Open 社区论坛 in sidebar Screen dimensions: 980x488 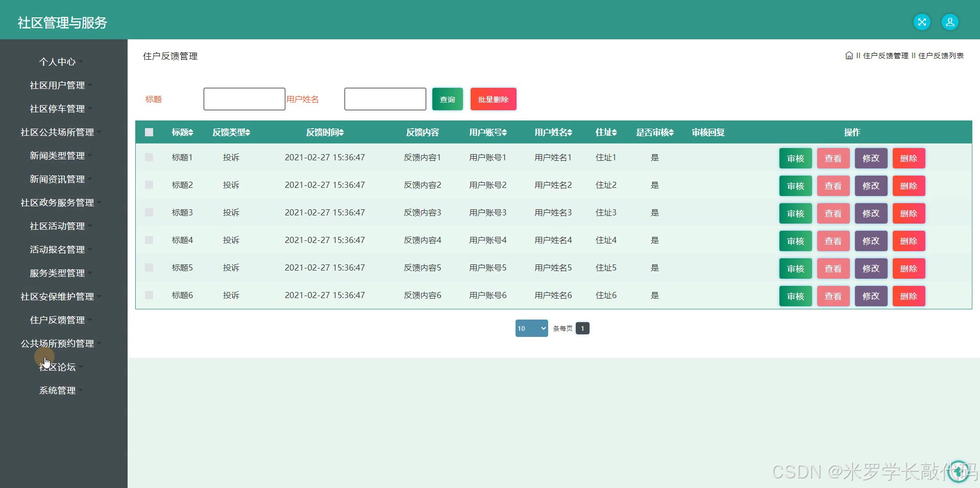[x=61, y=367]
